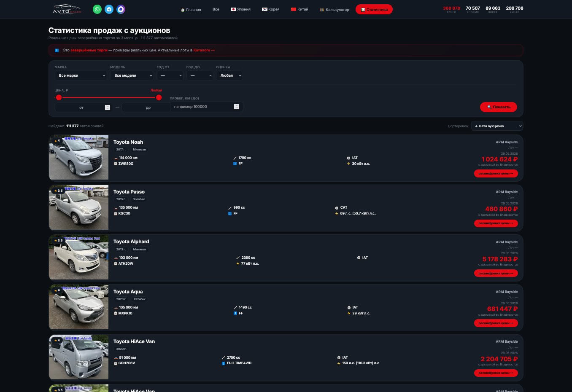The height and width of the screenshot is (392, 572).
Task: Click the red price slider track
Action: (x=109, y=97)
